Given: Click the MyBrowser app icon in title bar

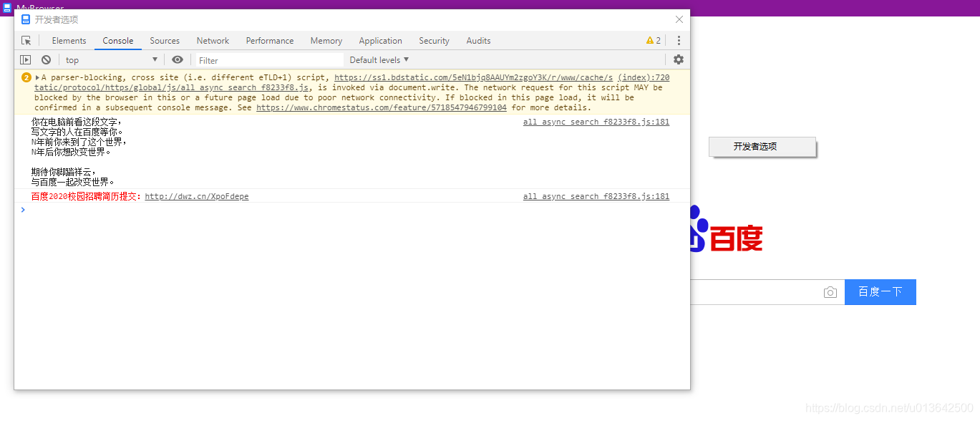Looking at the screenshot, I should pyautogui.click(x=7, y=8).
